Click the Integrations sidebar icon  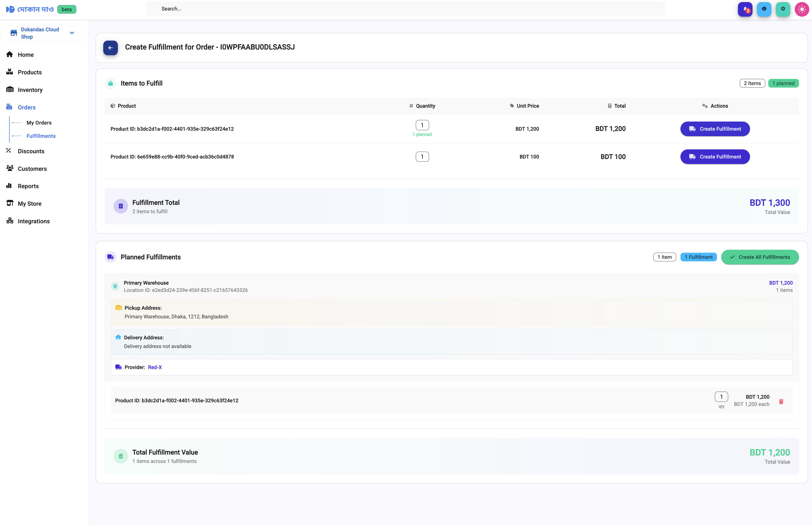click(x=10, y=221)
